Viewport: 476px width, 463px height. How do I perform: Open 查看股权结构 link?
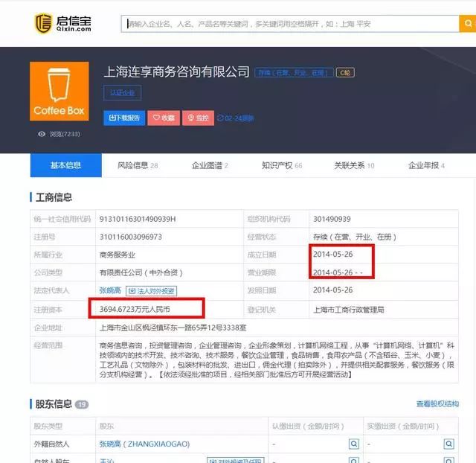click(x=437, y=403)
